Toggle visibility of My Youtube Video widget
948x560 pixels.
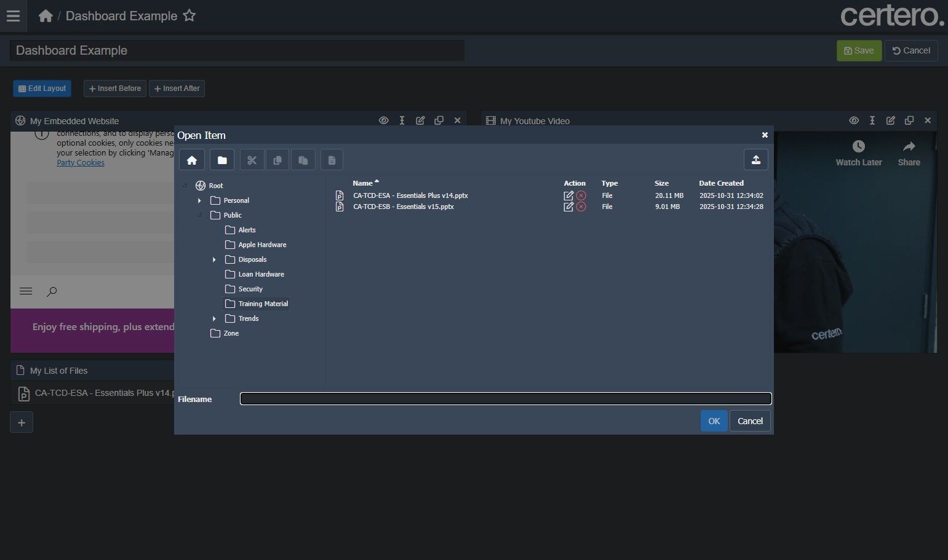point(854,120)
